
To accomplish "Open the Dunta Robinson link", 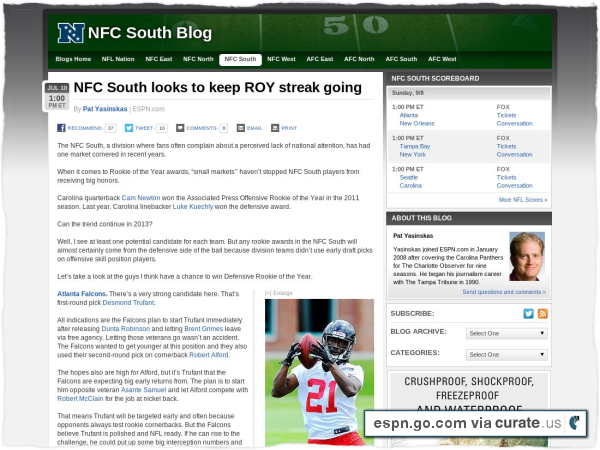I will tap(126, 329).
